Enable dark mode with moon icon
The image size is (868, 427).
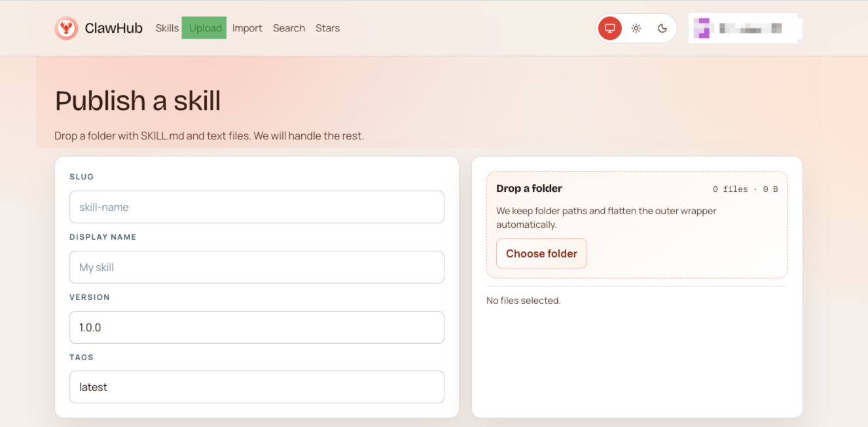tap(662, 28)
